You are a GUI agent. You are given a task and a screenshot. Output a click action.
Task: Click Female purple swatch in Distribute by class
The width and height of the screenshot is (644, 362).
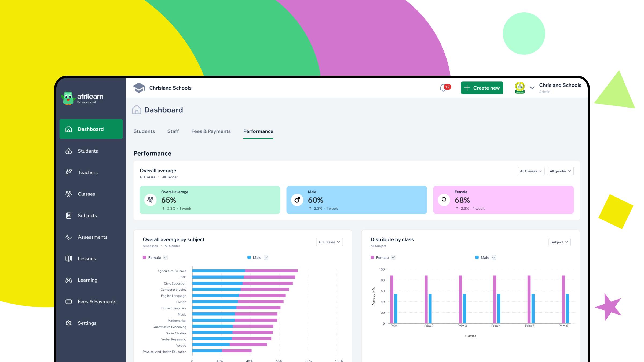tap(372, 257)
